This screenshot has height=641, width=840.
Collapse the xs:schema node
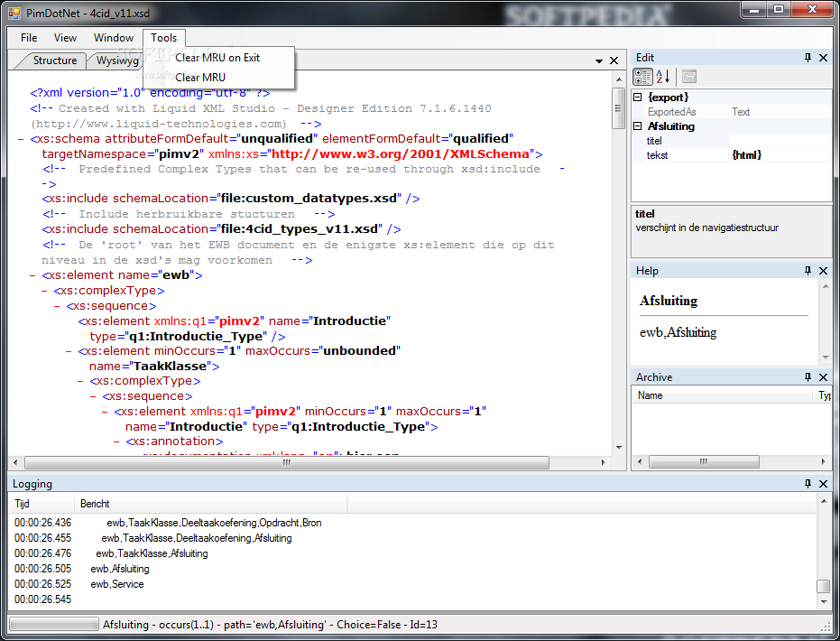(x=21, y=139)
